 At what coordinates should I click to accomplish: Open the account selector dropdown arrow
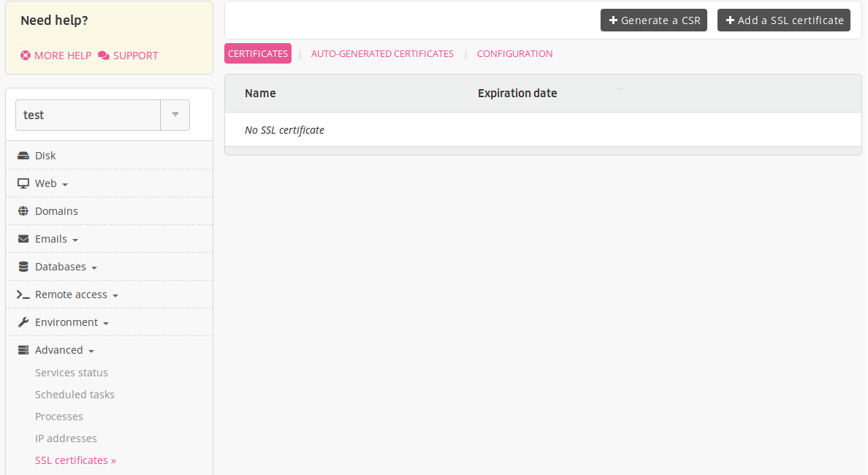[175, 115]
